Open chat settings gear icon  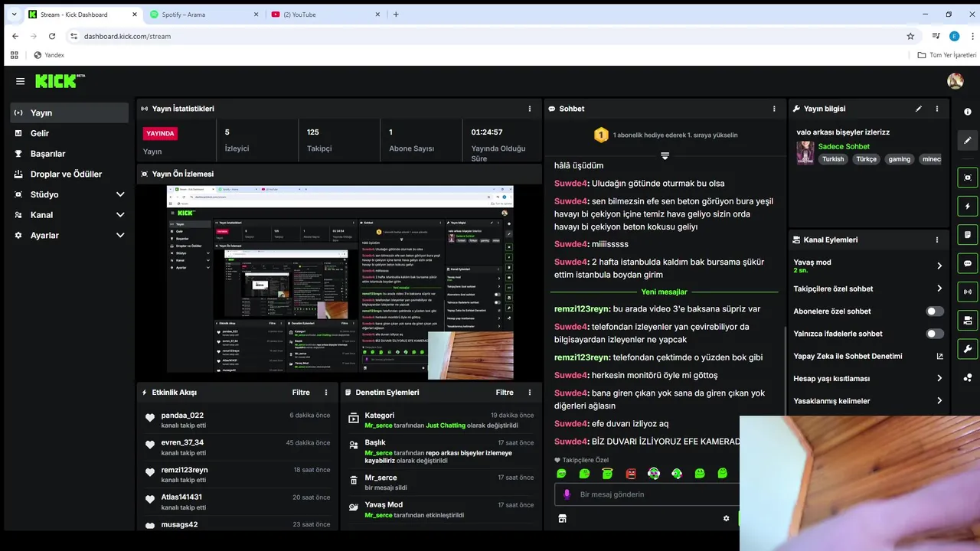pyautogui.click(x=726, y=518)
